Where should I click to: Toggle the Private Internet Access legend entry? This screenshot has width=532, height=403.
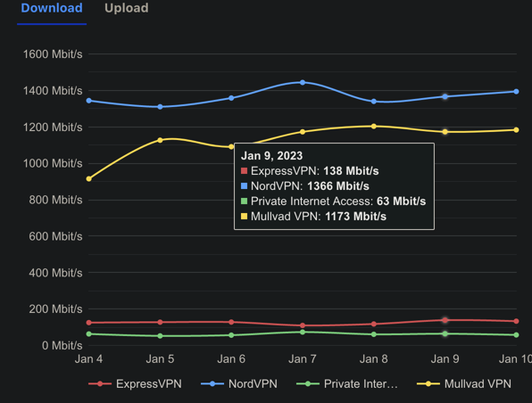[x=346, y=383]
